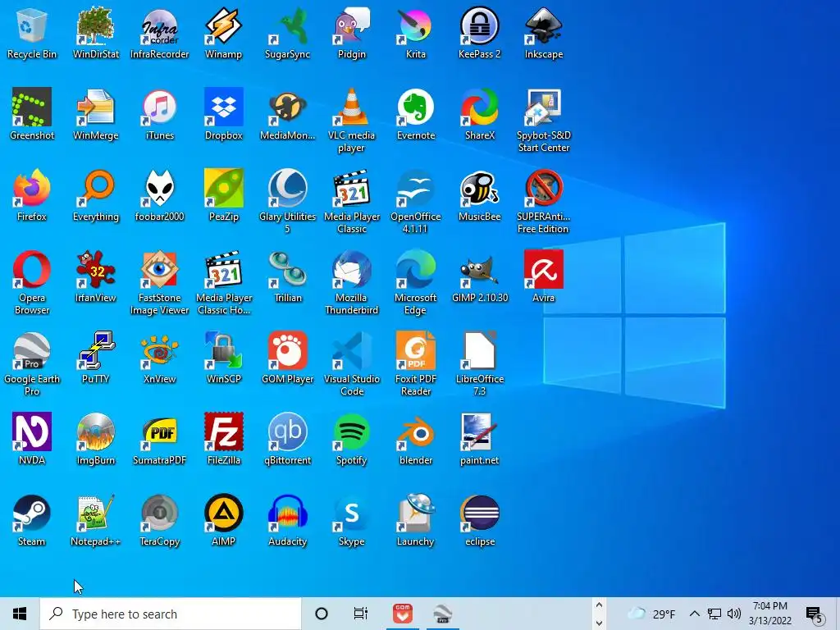The height and width of the screenshot is (630, 840).
Task: Click the XnView desktop icon
Action: (160, 358)
